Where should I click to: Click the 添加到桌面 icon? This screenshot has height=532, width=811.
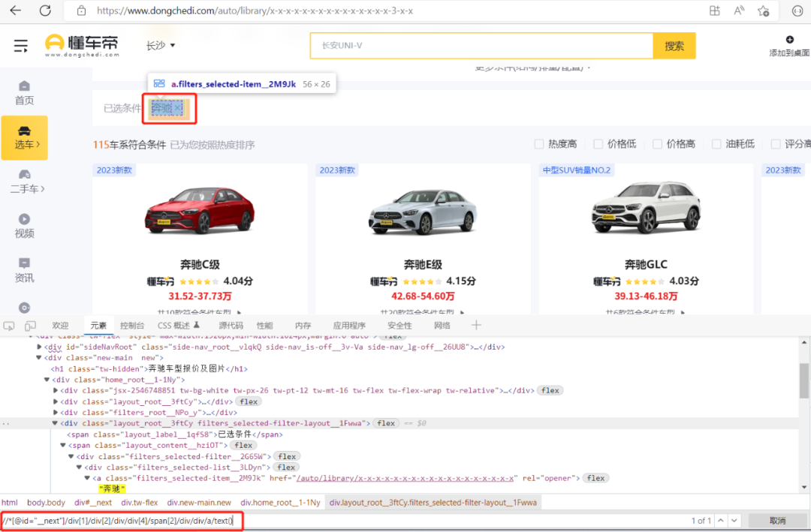pyautogui.click(x=789, y=40)
